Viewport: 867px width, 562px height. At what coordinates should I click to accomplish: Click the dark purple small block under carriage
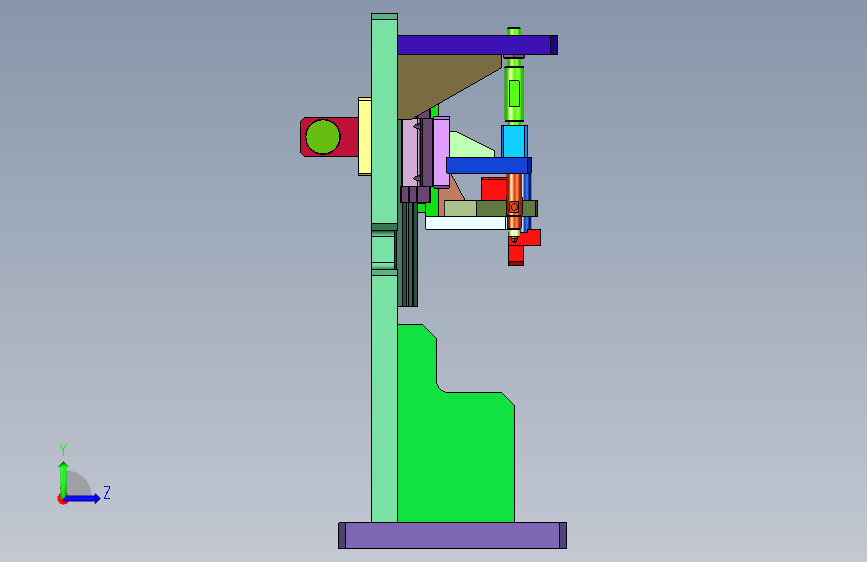[415, 195]
